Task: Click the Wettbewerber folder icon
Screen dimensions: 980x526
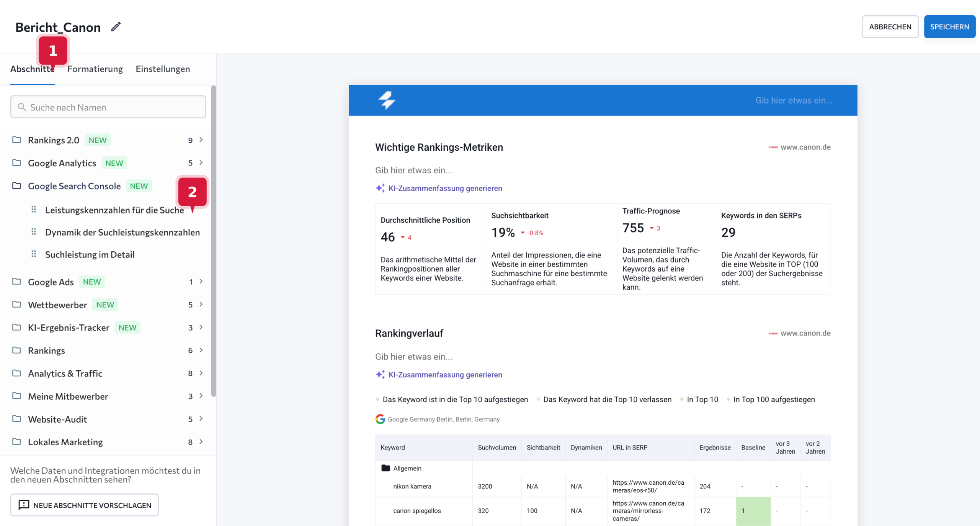Action: pos(16,305)
